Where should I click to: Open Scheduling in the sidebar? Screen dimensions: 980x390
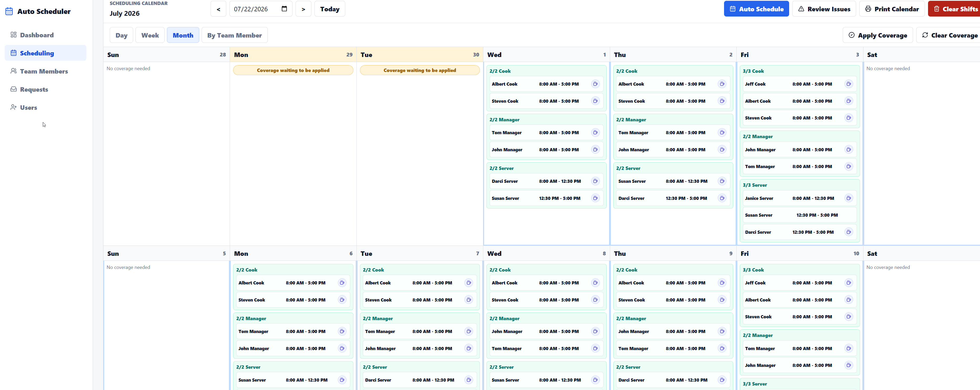pos(45,53)
